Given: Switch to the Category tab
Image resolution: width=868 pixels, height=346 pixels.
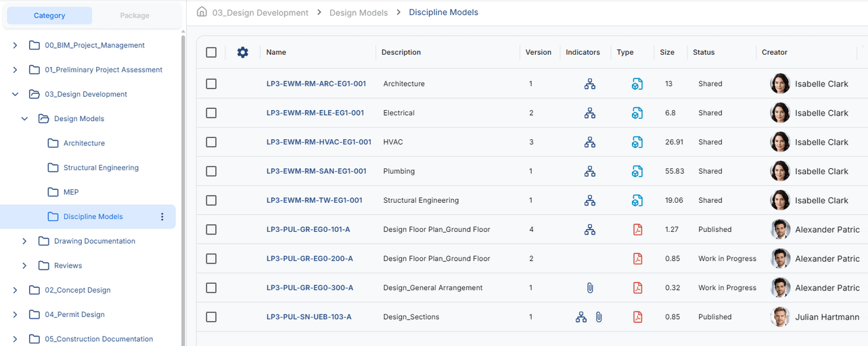Looking at the screenshot, I should pyautogui.click(x=49, y=16).
